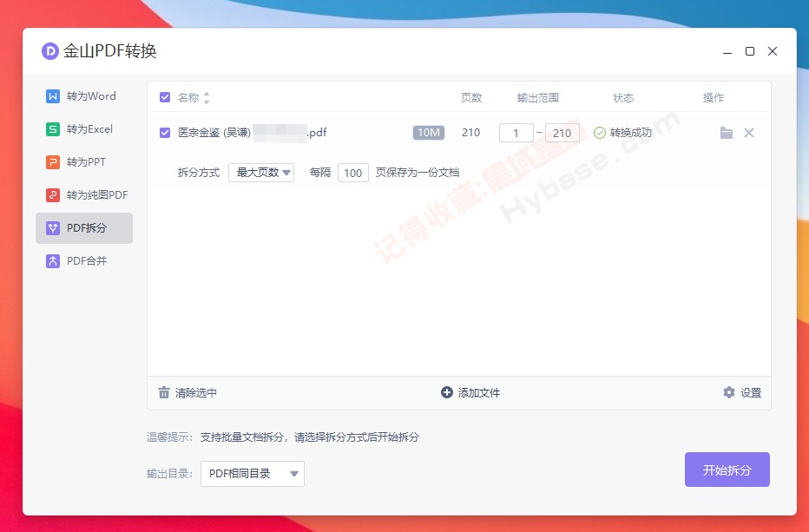Click the 页数 column header
The width and height of the screenshot is (809, 532).
(x=471, y=98)
